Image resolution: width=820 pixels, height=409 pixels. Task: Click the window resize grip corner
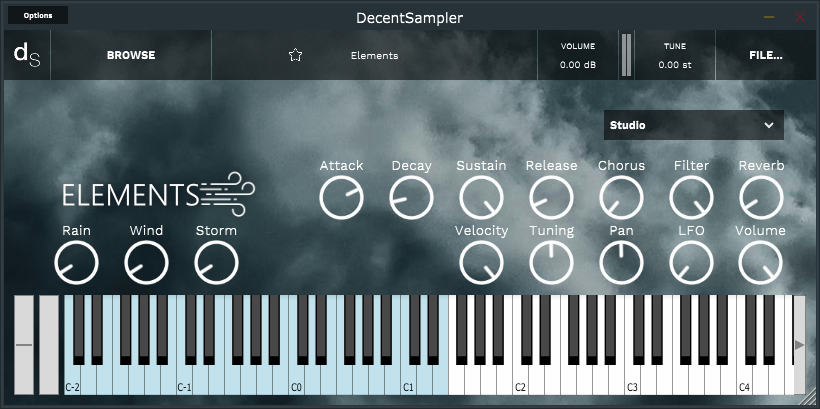point(810,399)
